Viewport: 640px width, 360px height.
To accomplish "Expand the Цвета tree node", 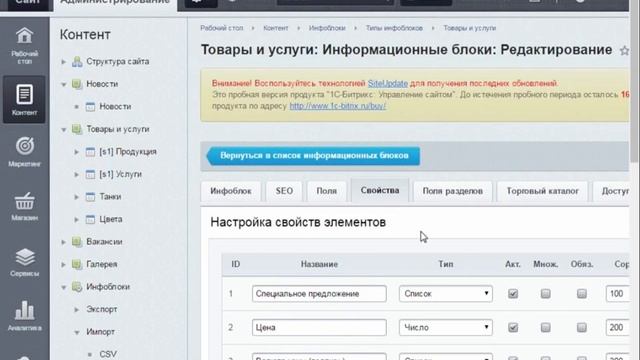I will click(77, 219).
